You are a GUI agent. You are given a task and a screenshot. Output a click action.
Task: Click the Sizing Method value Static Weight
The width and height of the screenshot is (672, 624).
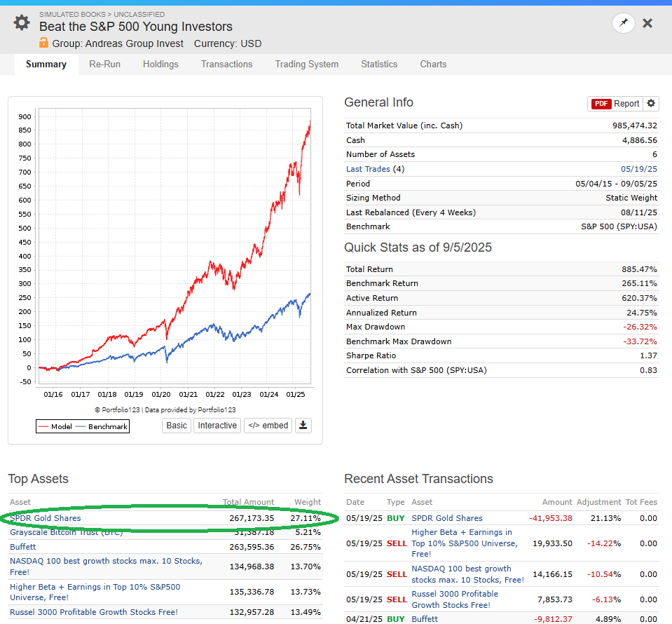(631, 198)
